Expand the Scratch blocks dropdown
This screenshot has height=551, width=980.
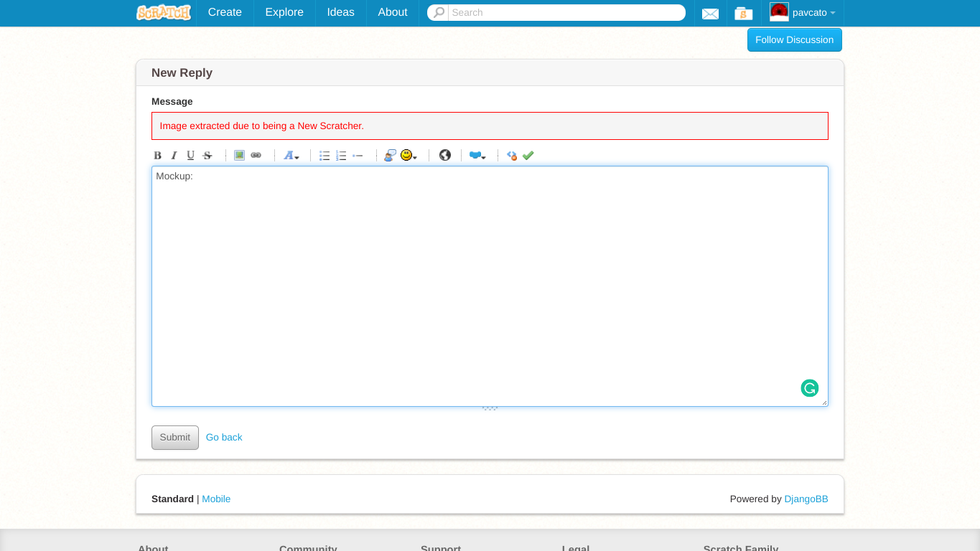[477, 156]
